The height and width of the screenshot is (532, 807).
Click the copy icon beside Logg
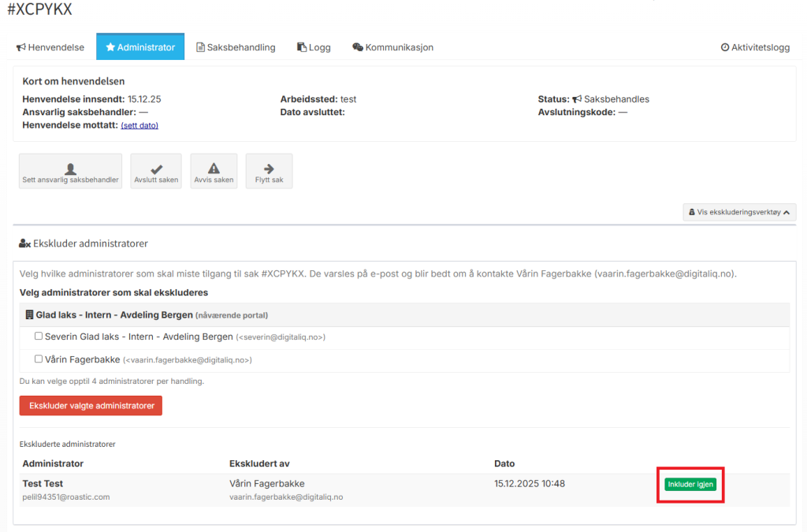(x=301, y=47)
